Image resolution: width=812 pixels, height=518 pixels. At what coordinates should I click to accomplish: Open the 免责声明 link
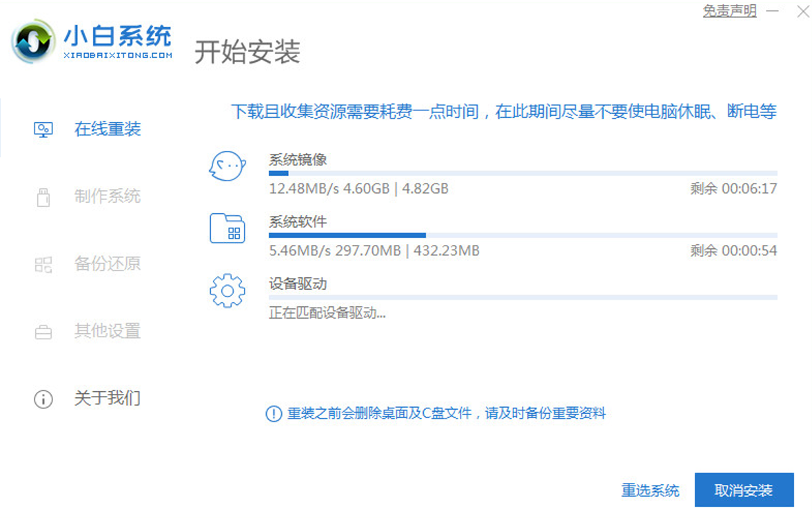click(x=729, y=11)
